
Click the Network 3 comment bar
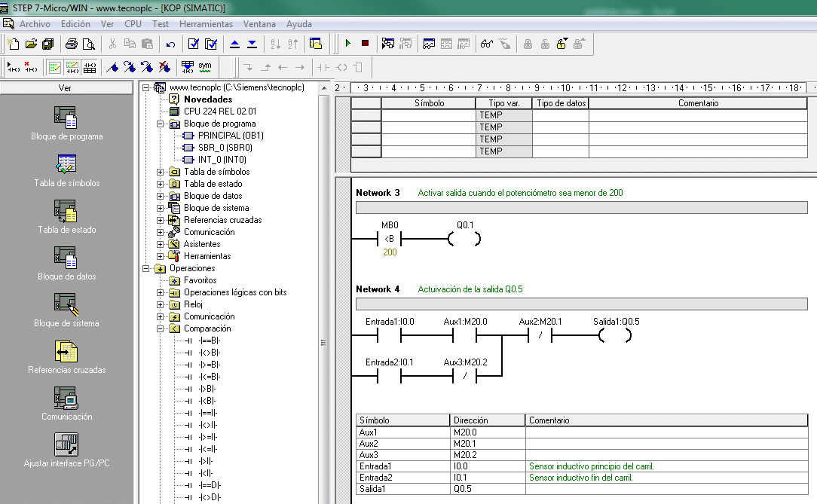click(x=580, y=208)
